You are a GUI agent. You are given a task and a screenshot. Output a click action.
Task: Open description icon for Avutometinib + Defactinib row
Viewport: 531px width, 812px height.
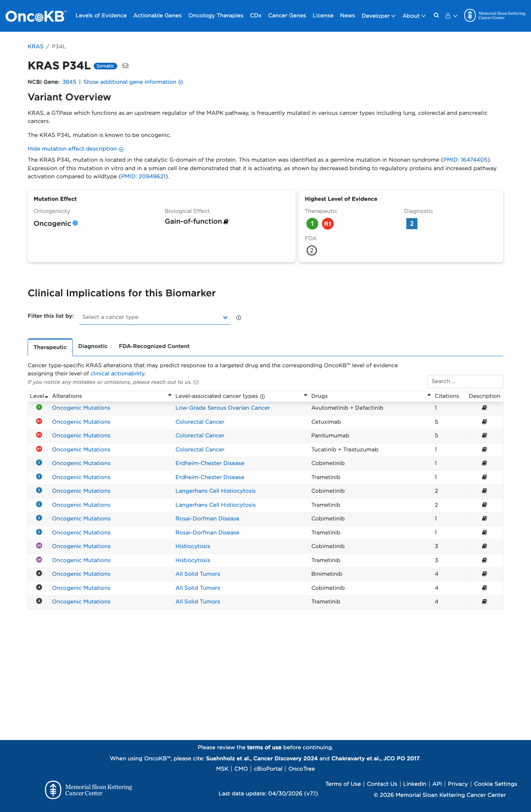(485, 408)
